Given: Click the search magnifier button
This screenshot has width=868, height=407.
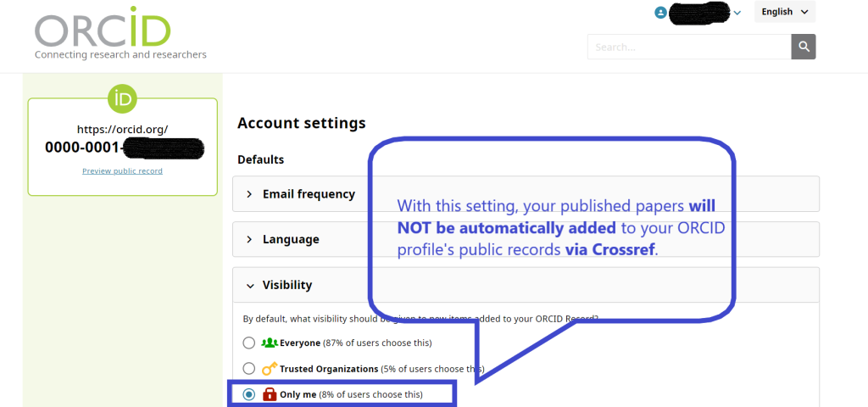Looking at the screenshot, I should point(804,47).
